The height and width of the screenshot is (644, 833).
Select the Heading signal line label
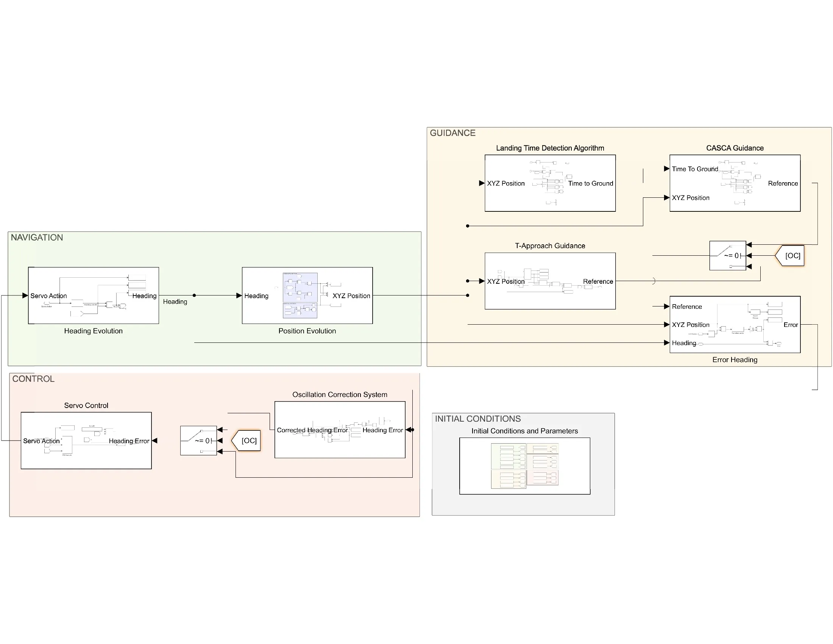(175, 302)
